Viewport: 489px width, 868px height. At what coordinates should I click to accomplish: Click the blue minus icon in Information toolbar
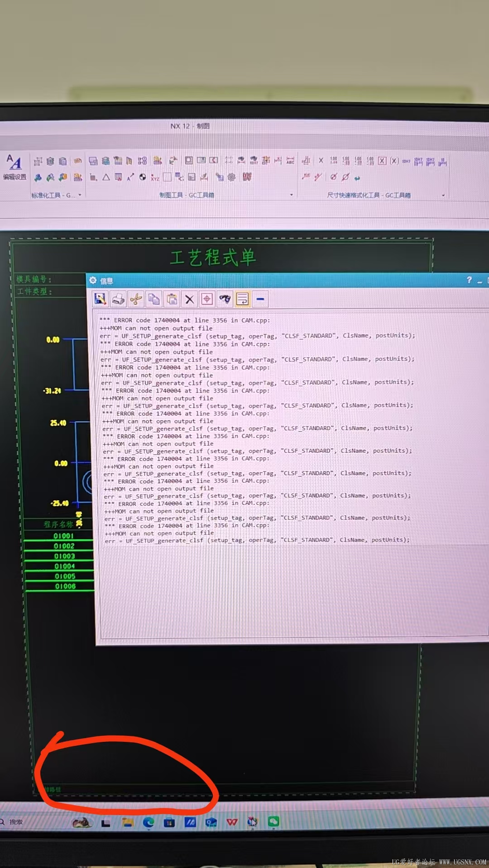pyautogui.click(x=260, y=299)
